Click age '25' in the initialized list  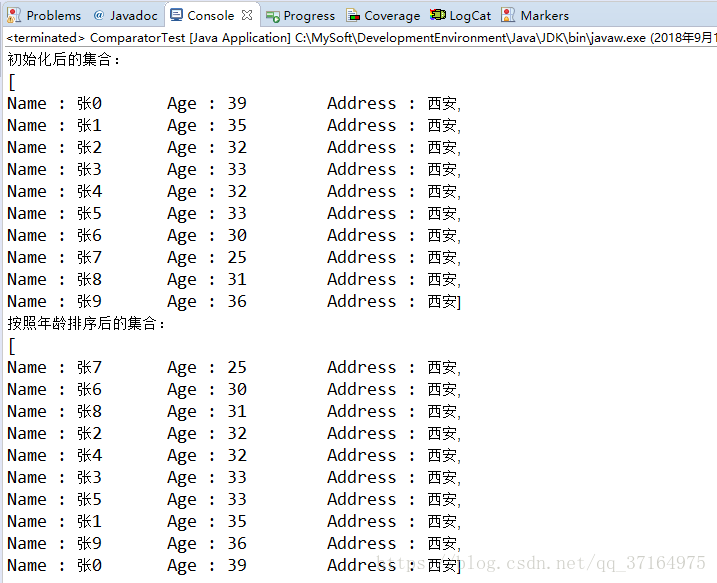[237, 257]
